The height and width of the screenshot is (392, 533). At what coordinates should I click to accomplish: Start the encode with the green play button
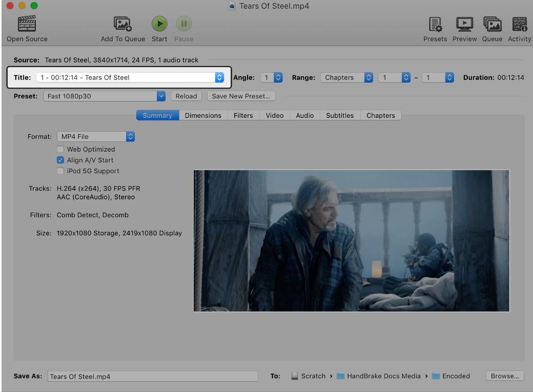(159, 24)
